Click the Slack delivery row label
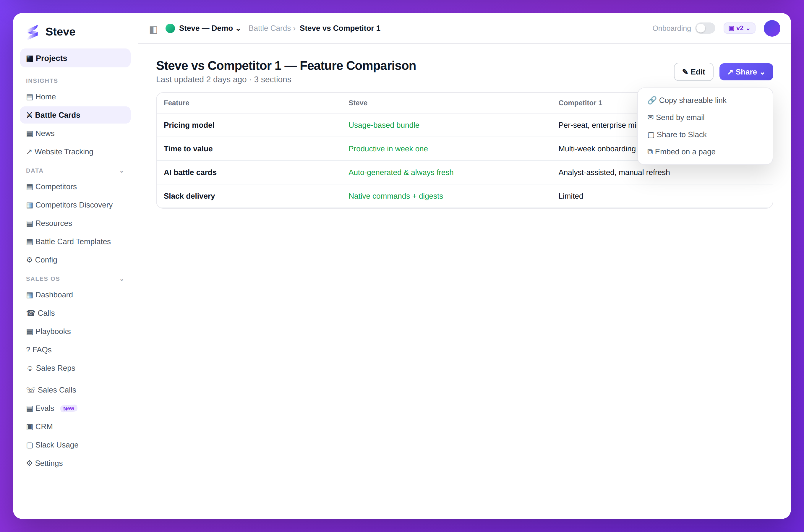Image resolution: width=804 pixels, height=532 pixels. [189, 196]
